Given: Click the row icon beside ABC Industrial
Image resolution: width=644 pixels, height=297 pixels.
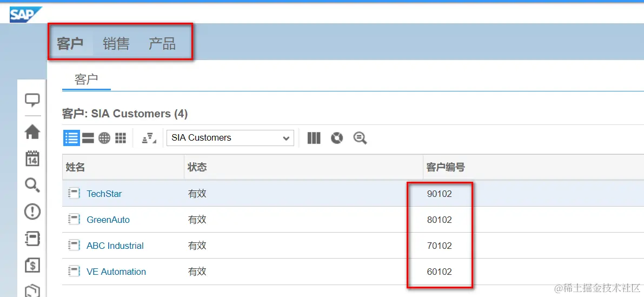Looking at the screenshot, I should click(x=74, y=246).
